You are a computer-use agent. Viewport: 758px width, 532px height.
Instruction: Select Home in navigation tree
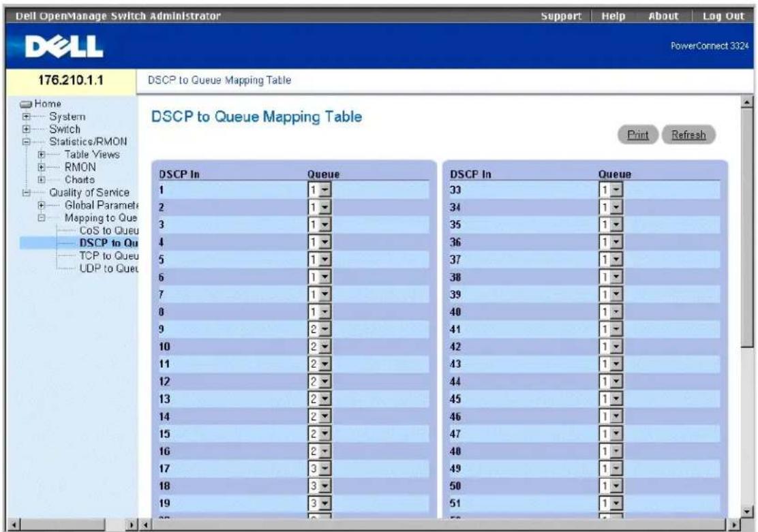[x=48, y=104]
